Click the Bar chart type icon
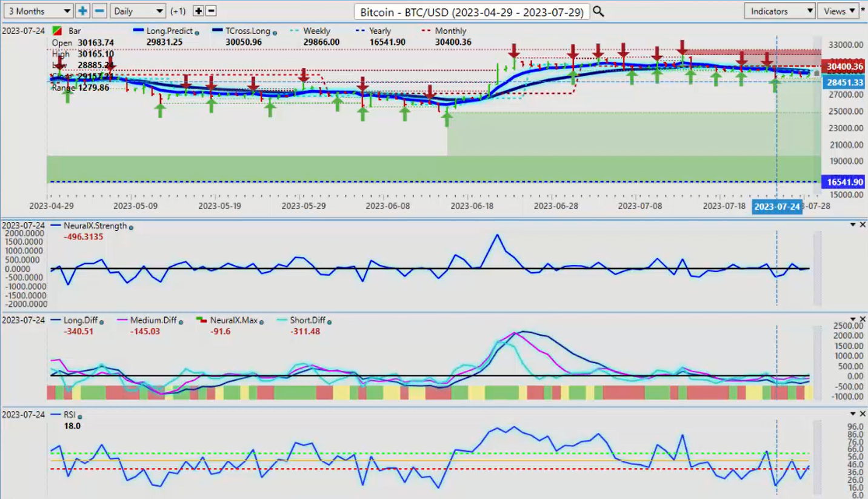This screenshot has width=868, height=499. (57, 30)
